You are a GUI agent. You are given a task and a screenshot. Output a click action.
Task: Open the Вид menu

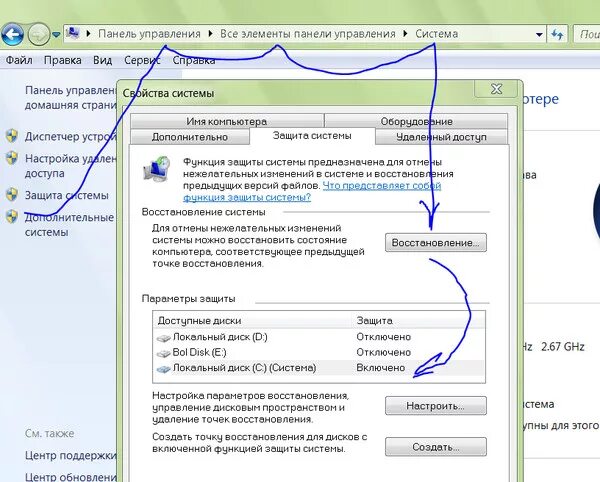(x=103, y=60)
